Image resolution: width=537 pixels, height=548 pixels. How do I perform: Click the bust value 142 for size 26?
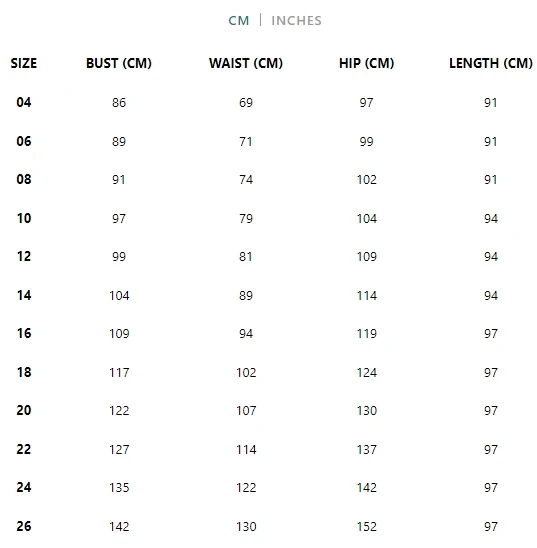click(x=119, y=526)
